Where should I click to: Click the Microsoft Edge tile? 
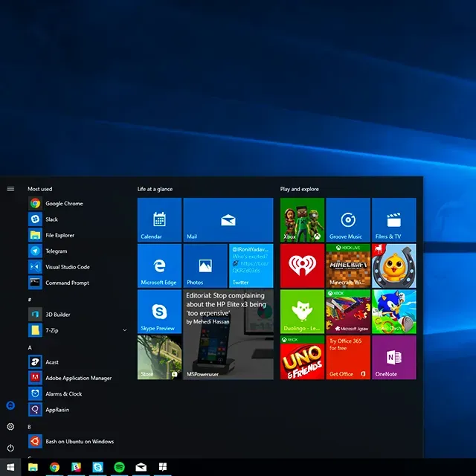coord(159,266)
